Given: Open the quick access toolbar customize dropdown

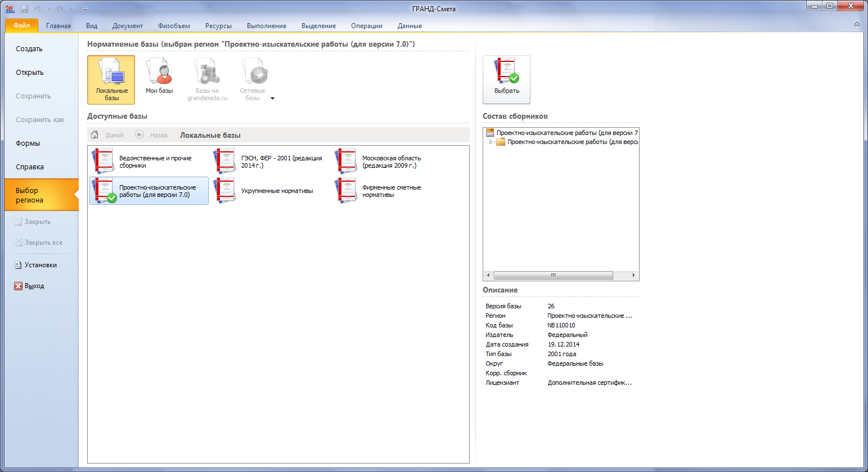Looking at the screenshot, I should pyautogui.click(x=85, y=9).
